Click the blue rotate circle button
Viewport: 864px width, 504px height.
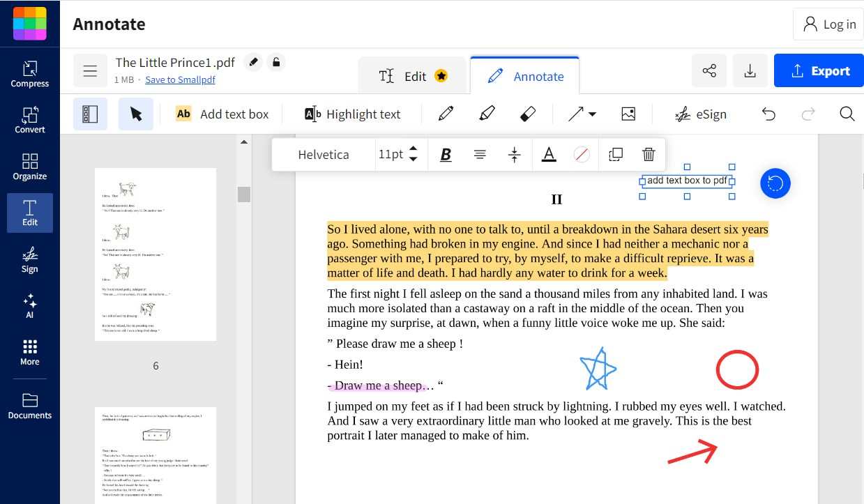[x=775, y=183]
